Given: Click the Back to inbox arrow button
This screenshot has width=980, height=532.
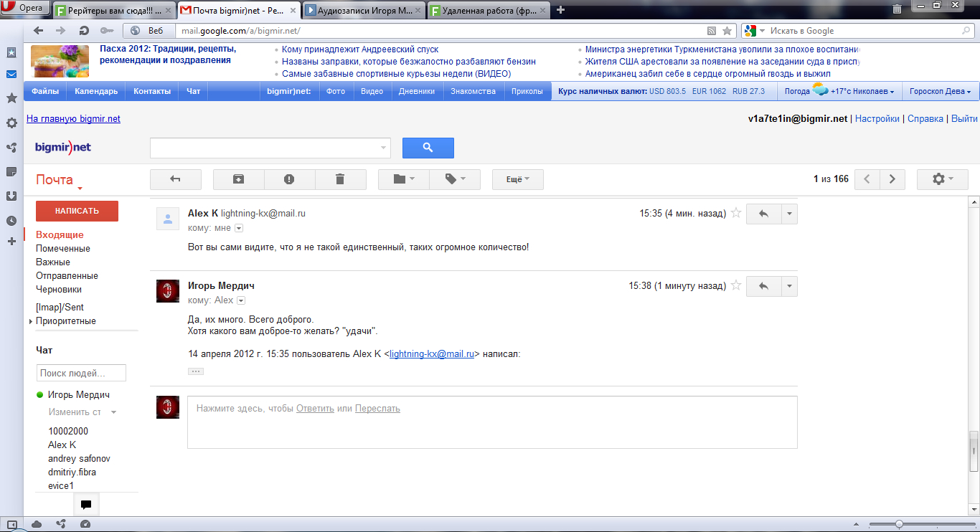Looking at the screenshot, I should tap(176, 179).
